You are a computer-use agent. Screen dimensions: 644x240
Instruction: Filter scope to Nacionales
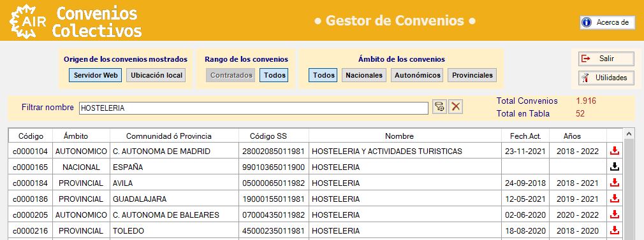[x=364, y=76]
